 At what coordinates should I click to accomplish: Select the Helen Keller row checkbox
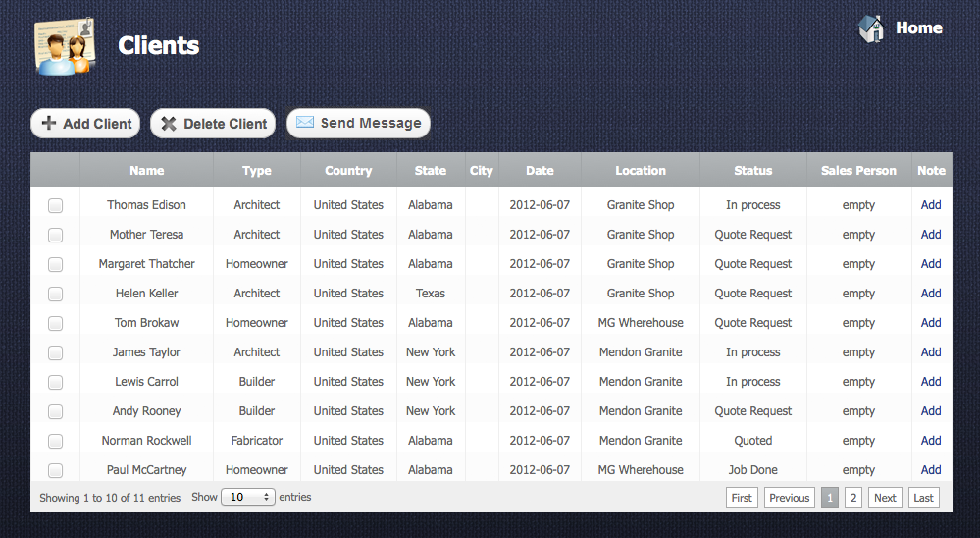[55, 294]
